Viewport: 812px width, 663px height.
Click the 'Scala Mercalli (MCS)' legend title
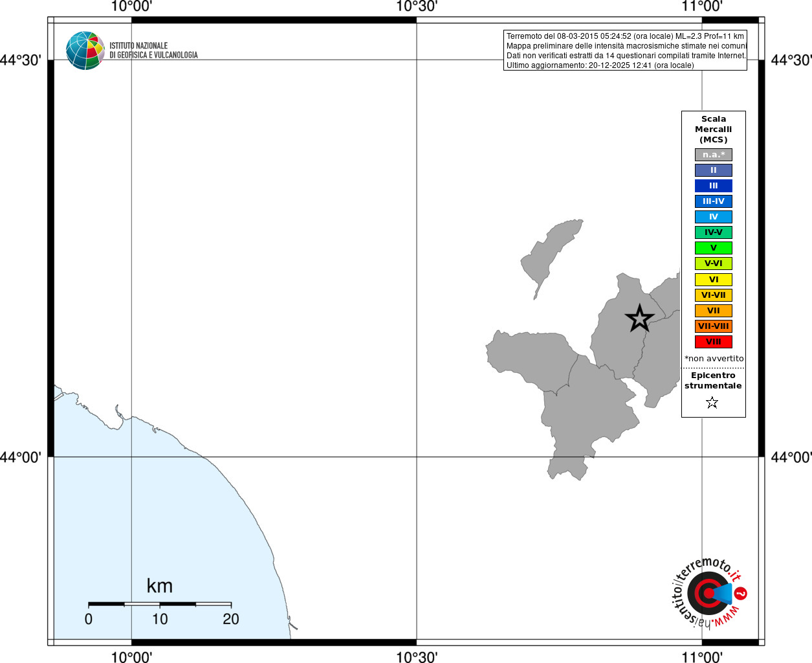tap(714, 129)
